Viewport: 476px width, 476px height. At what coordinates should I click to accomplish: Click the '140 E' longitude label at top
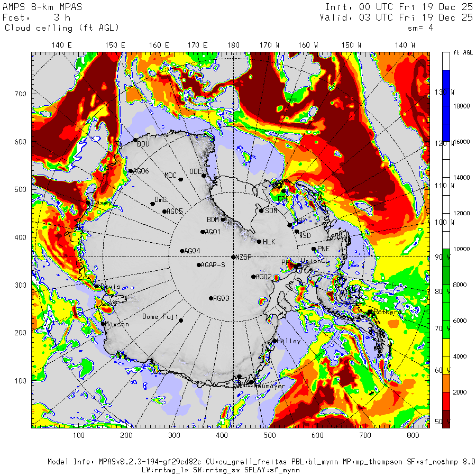click(x=62, y=45)
